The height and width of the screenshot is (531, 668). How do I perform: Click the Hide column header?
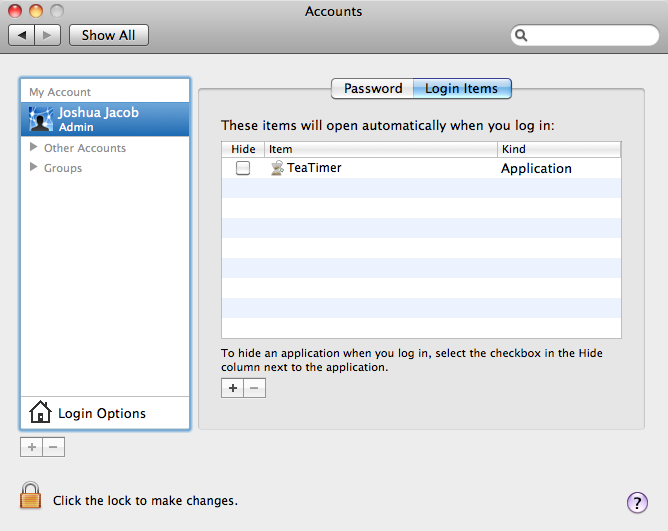[243, 149]
